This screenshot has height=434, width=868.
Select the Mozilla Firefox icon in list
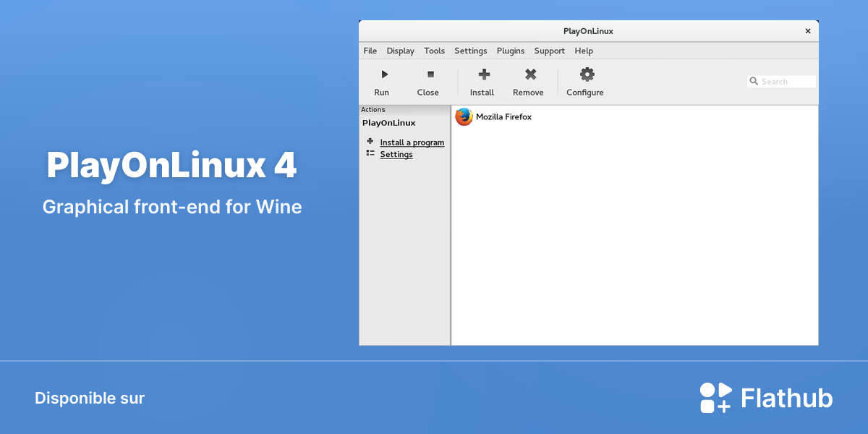(x=464, y=116)
